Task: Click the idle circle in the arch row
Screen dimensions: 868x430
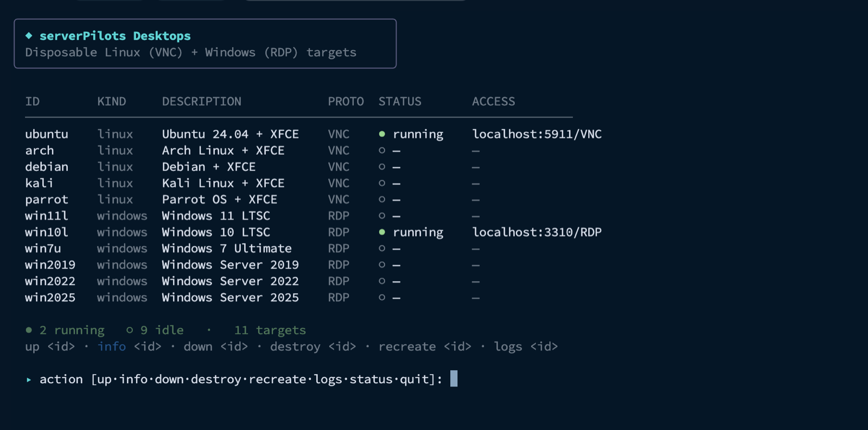Action: pos(382,150)
